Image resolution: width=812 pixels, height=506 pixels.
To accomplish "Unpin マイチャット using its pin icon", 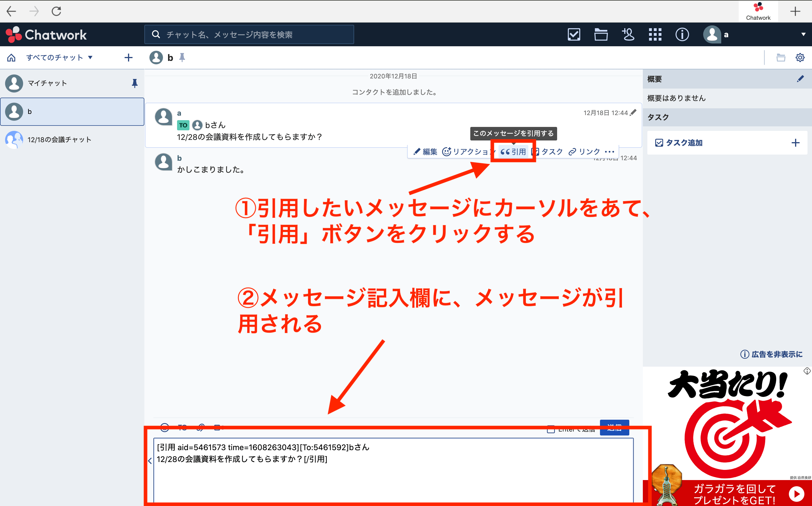I will 135,83.
